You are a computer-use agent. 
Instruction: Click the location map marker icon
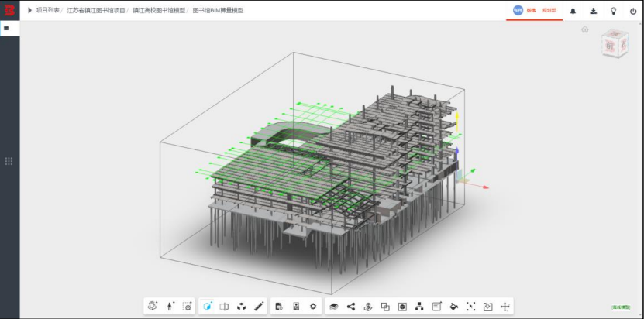point(368,307)
